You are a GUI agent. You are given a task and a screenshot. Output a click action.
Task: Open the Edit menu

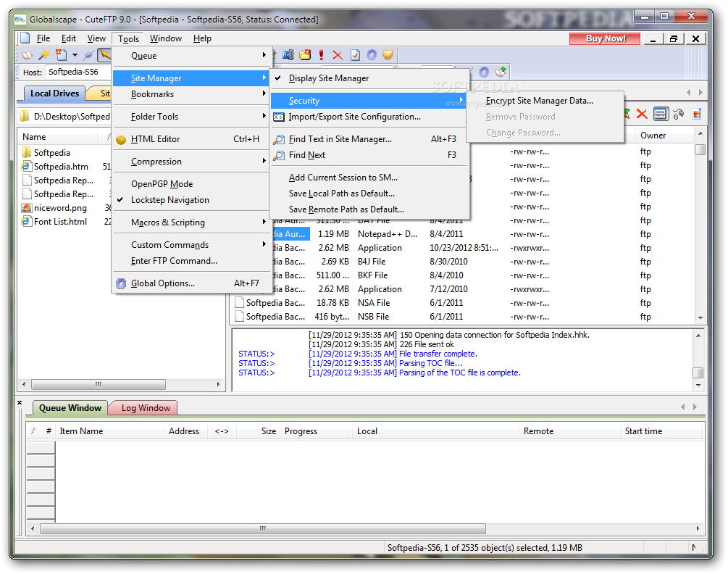69,38
